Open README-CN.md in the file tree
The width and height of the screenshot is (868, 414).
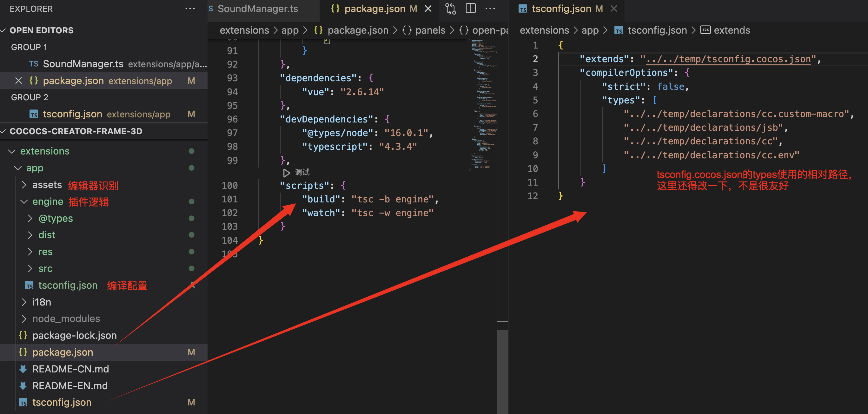tap(70, 369)
